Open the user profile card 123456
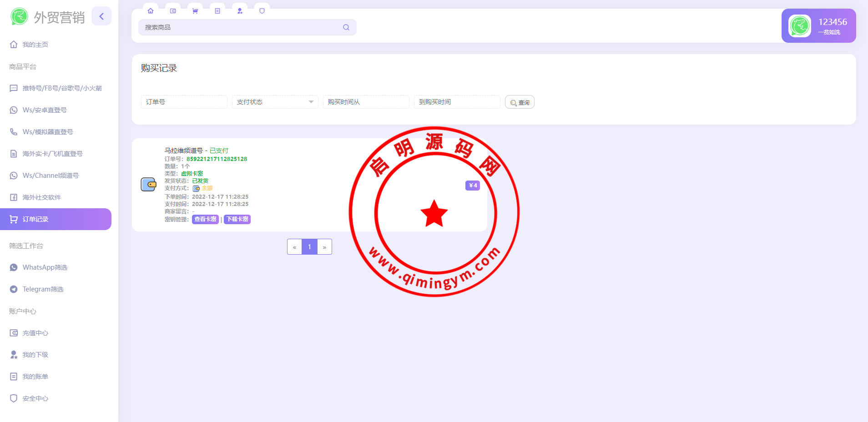The width and height of the screenshot is (868, 422). [x=818, y=26]
